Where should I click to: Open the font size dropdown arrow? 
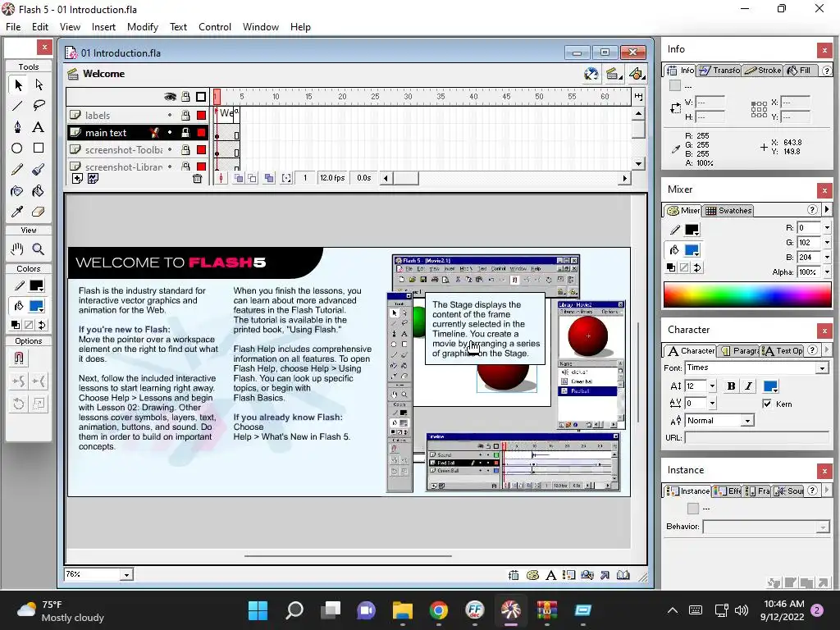[712, 386]
